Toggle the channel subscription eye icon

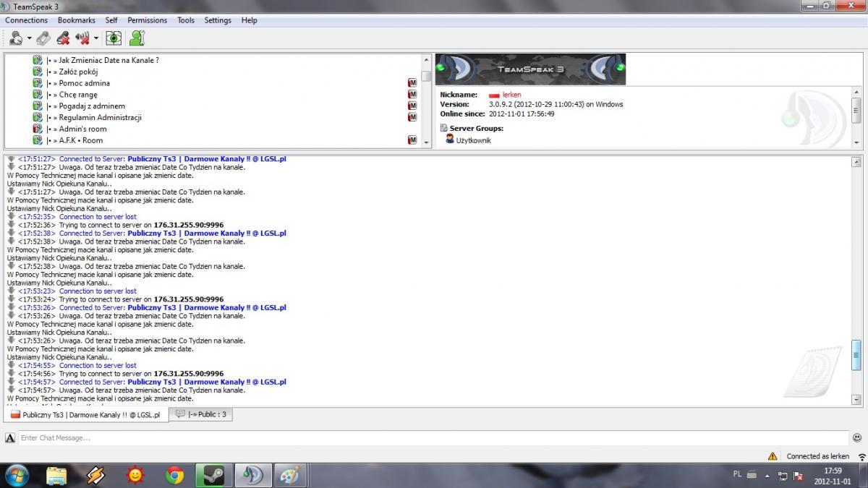point(113,38)
